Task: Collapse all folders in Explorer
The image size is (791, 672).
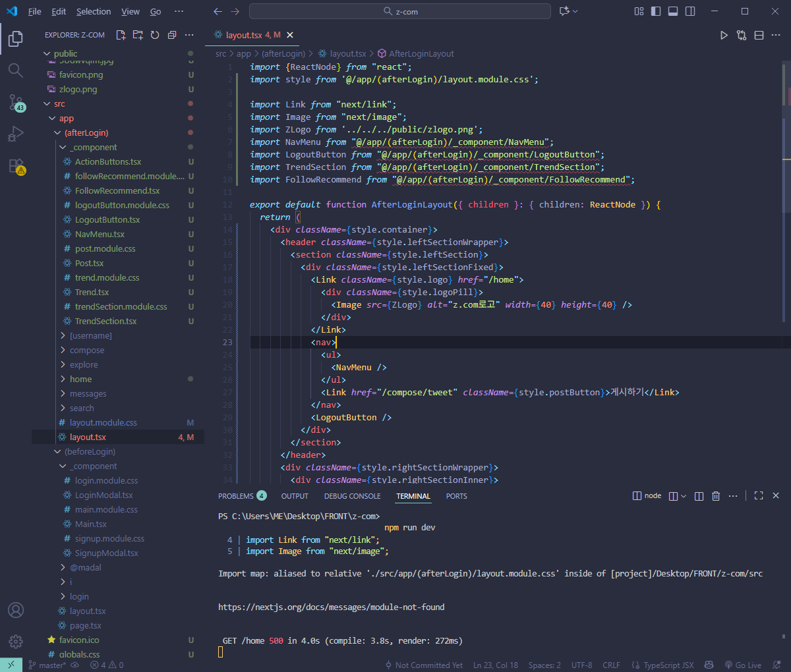Action: pos(172,35)
